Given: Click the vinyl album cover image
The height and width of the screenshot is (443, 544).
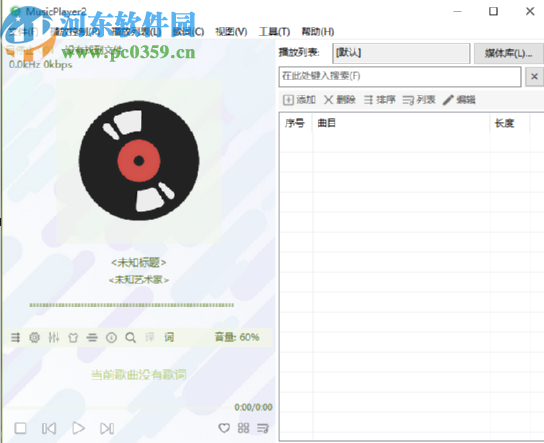Looking at the screenshot, I should [x=139, y=161].
